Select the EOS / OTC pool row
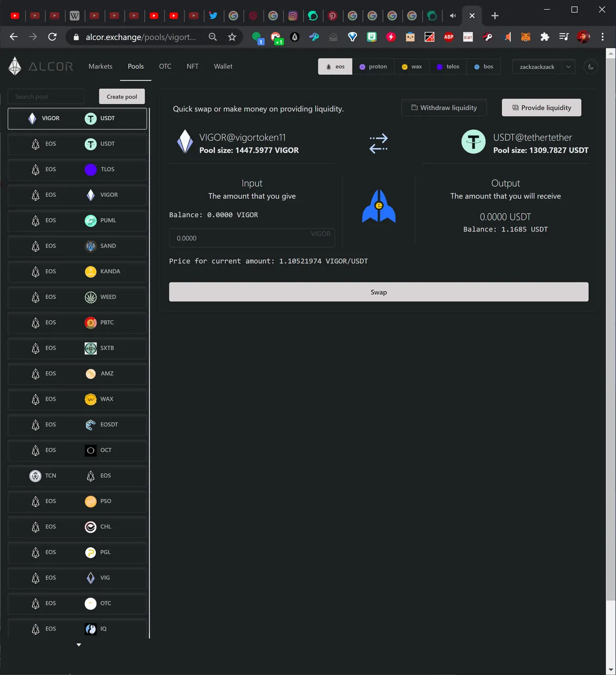 (x=77, y=603)
